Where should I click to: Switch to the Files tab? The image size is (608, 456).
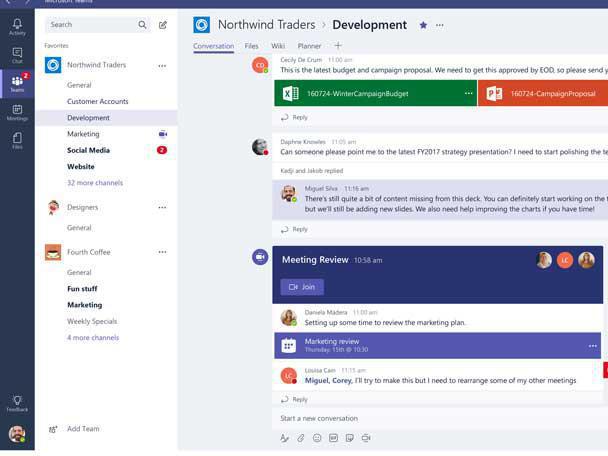click(x=251, y=46)
